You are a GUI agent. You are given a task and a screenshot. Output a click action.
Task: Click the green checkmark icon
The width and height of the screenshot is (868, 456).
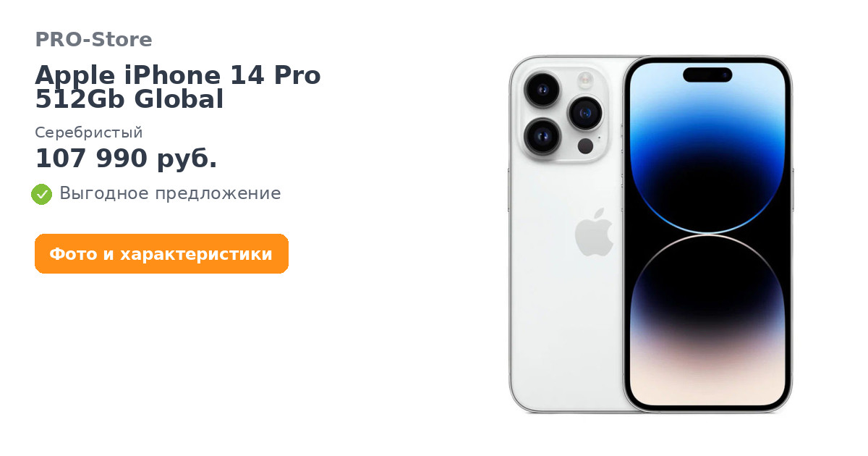tap(41, 194)
